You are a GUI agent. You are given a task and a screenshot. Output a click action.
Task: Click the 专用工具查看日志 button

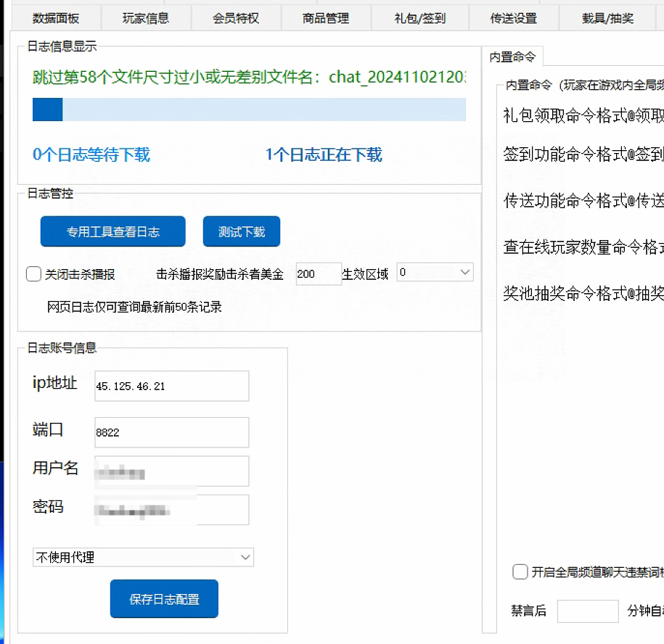click(x=112, y=232)
